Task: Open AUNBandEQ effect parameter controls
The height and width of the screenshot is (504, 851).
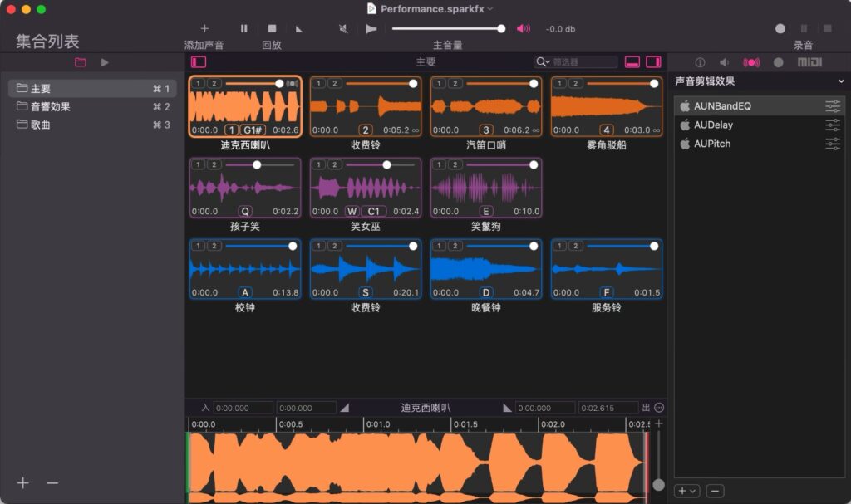Action: [x=832, y=106]
